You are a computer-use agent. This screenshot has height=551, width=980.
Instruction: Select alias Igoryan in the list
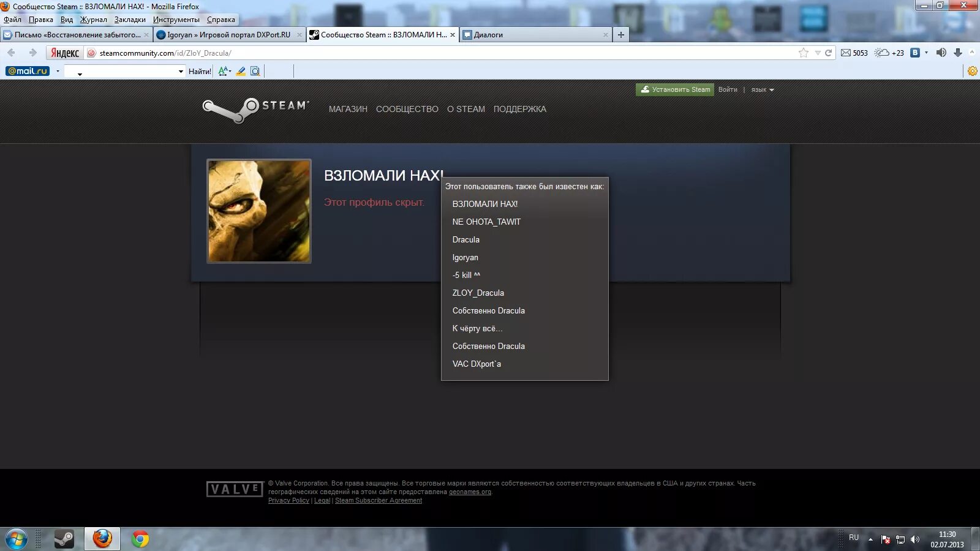point(466,257)
